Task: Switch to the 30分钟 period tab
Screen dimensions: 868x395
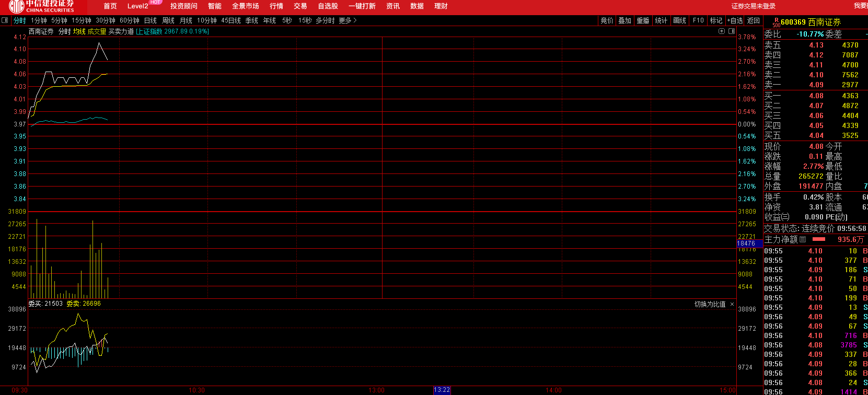Action: pos(106,20)
